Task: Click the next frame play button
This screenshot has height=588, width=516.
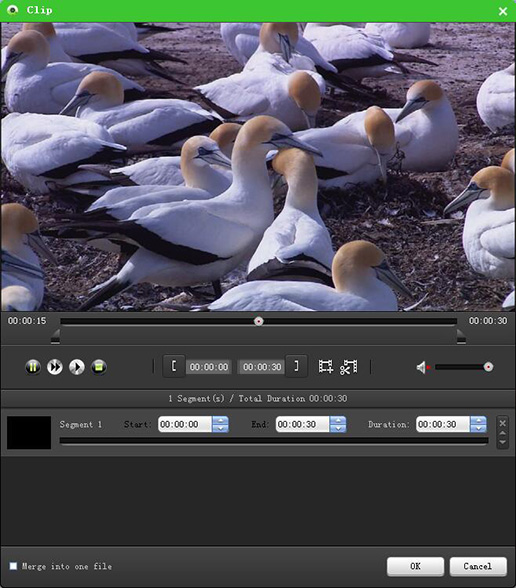Action: [x=77, y=367]
